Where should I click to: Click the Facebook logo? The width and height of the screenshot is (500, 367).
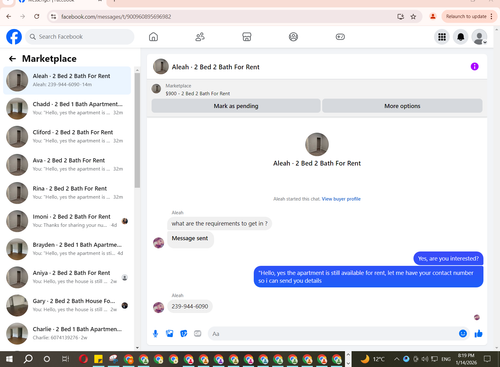(14, 37)
